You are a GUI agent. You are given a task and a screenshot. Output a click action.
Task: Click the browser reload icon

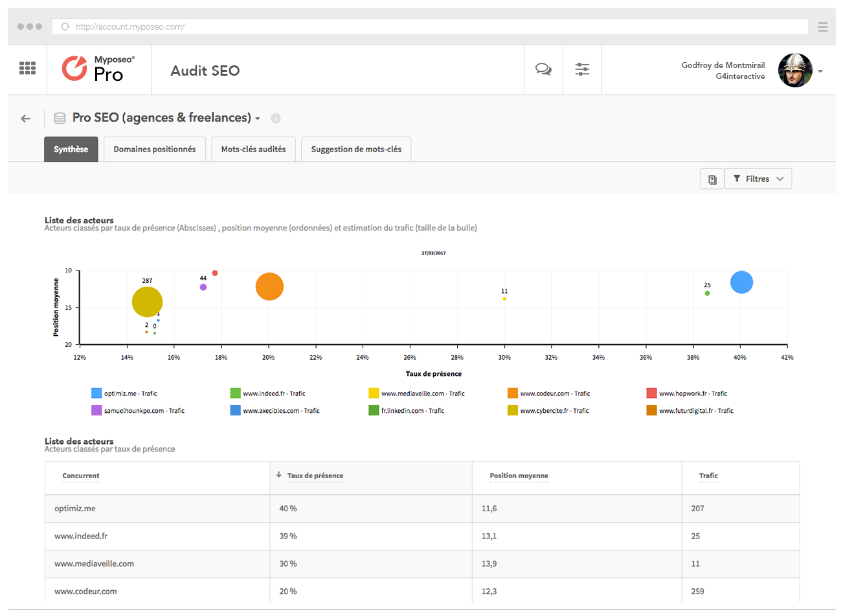(65, 27)
